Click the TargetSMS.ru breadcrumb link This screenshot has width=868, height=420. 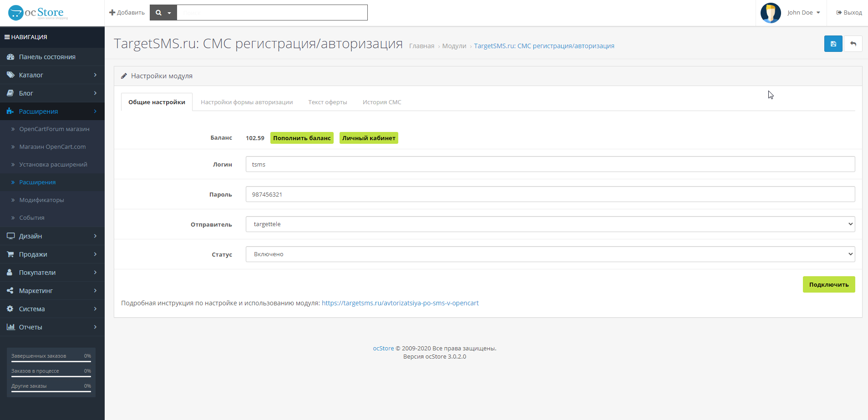point(544,46)
